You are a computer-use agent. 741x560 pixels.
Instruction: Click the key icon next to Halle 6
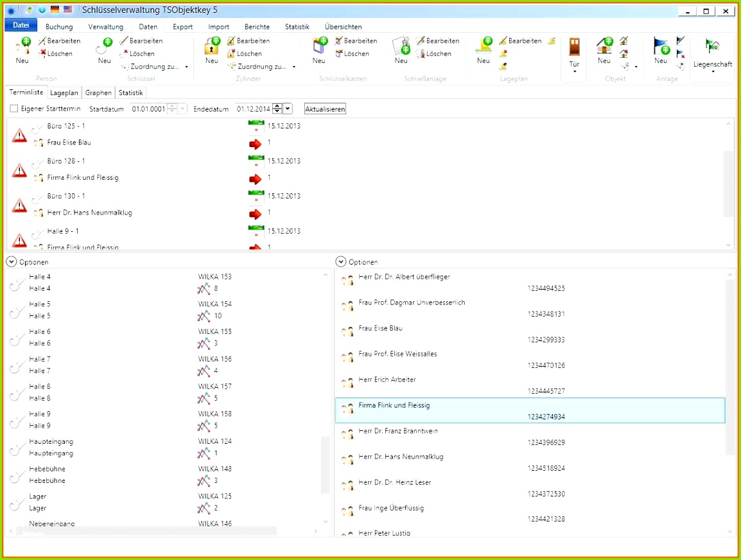[17, 338]
